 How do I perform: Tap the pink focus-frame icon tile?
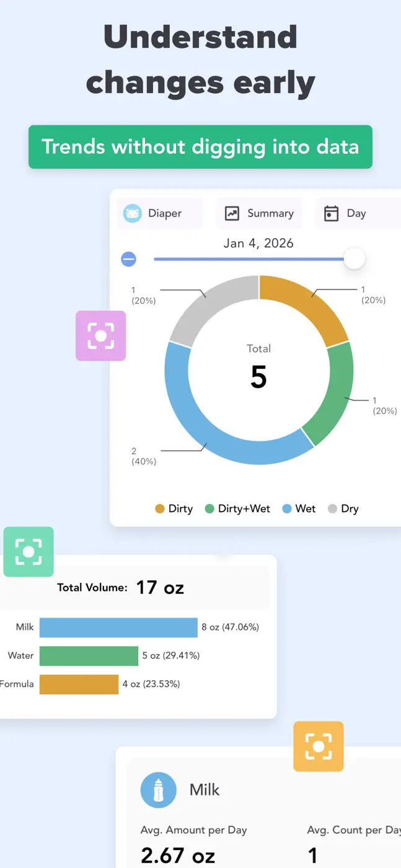[x=101, y=335]
